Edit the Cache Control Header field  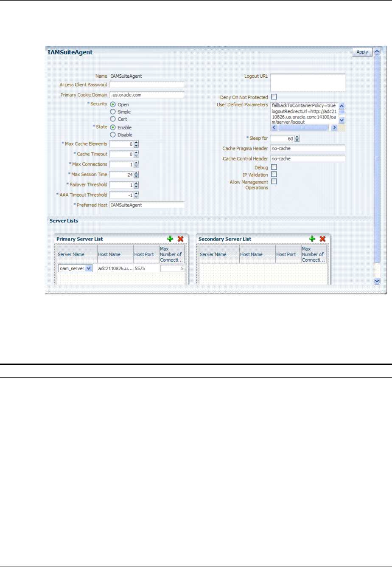point(308,159)
